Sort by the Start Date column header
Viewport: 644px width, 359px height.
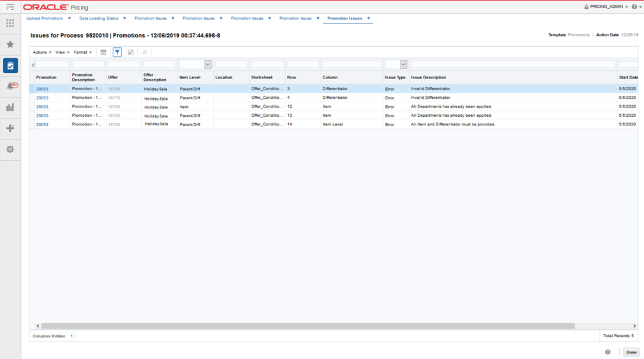click(628, 77)
